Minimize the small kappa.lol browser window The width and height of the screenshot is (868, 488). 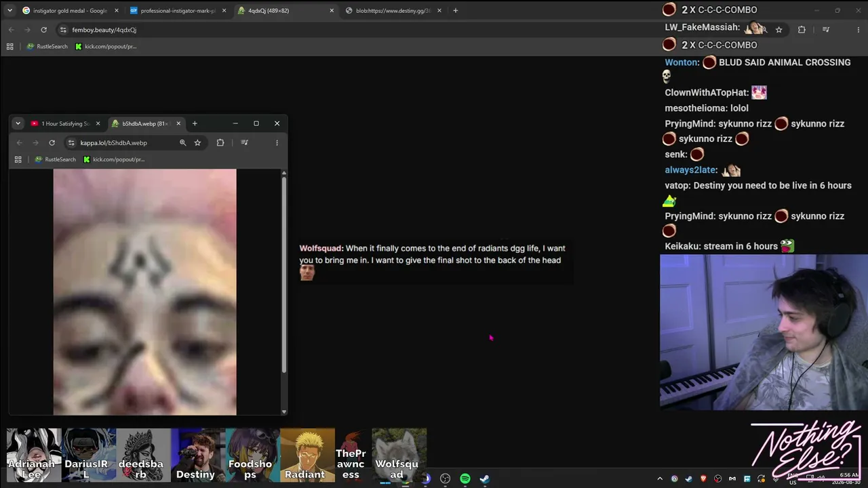(235, 123)
